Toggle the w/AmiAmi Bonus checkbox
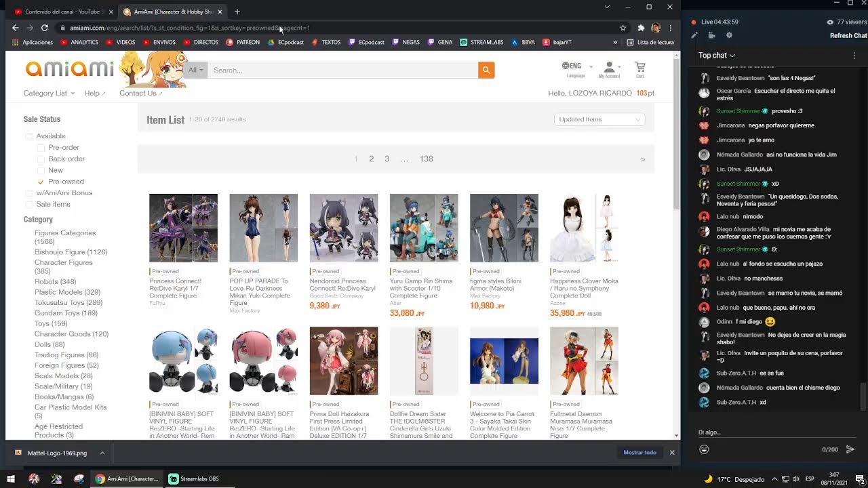The height and width of the screenshot is (488, 868). (29, 193)
